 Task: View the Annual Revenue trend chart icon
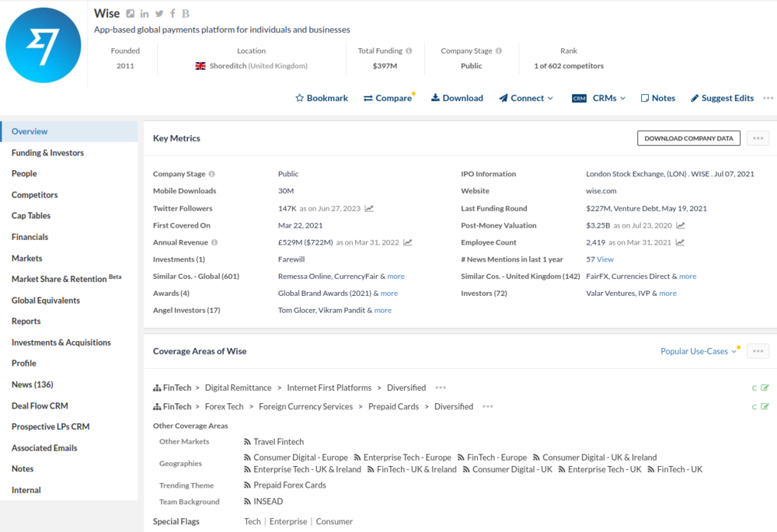point(408,242)
